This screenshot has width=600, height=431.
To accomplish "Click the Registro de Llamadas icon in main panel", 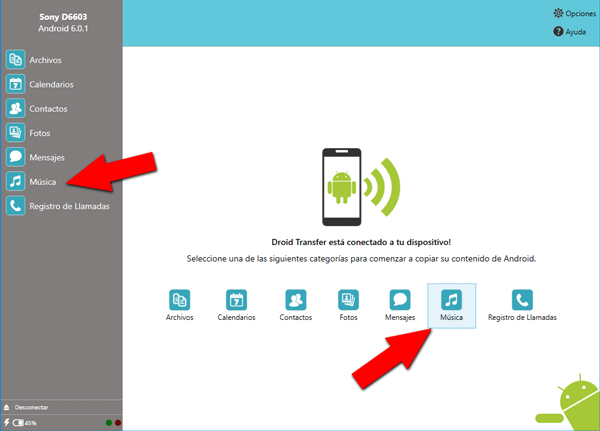I will (522, 300).
